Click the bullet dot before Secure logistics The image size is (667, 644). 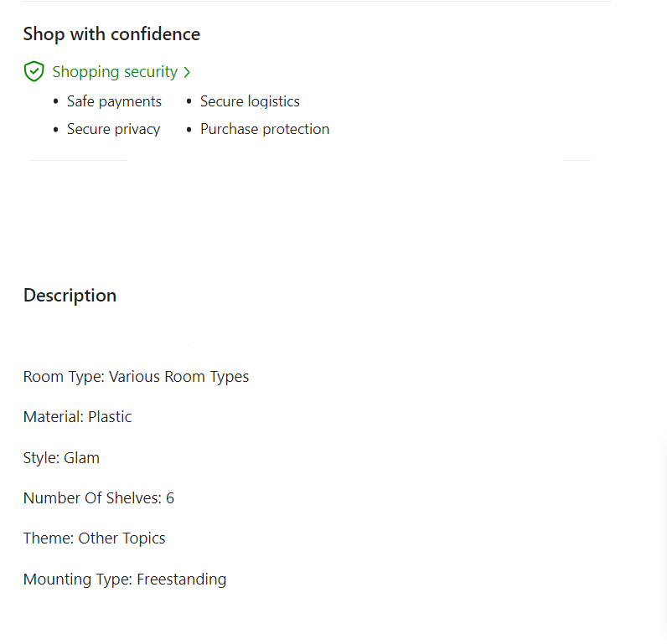pos(189,102)
